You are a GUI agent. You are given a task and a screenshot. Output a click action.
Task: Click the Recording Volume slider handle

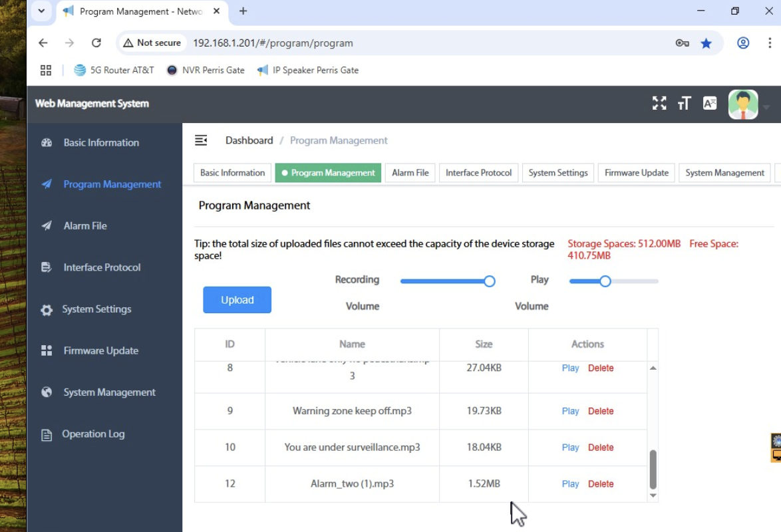pos(490,281)
